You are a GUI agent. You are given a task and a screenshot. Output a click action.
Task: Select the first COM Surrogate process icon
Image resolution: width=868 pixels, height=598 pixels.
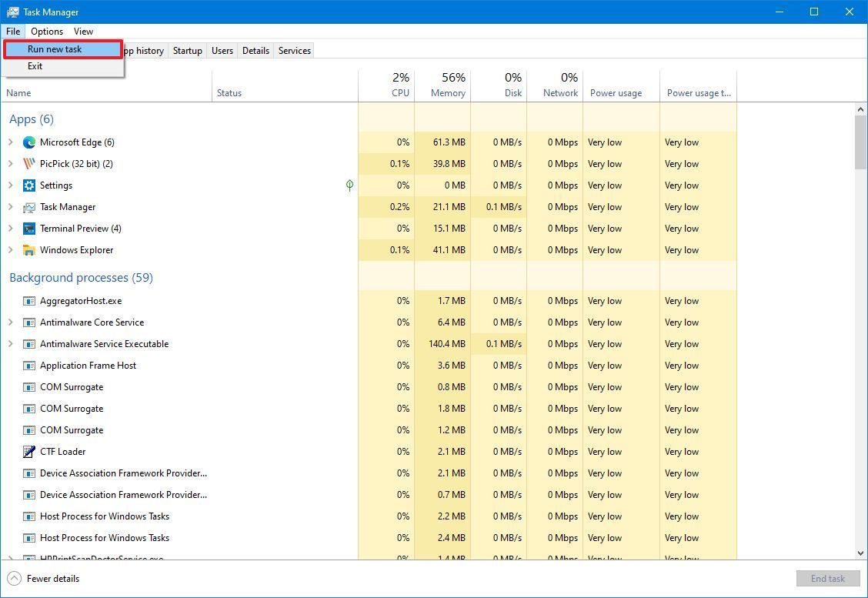pyautogui.click(x=28, y=386)
